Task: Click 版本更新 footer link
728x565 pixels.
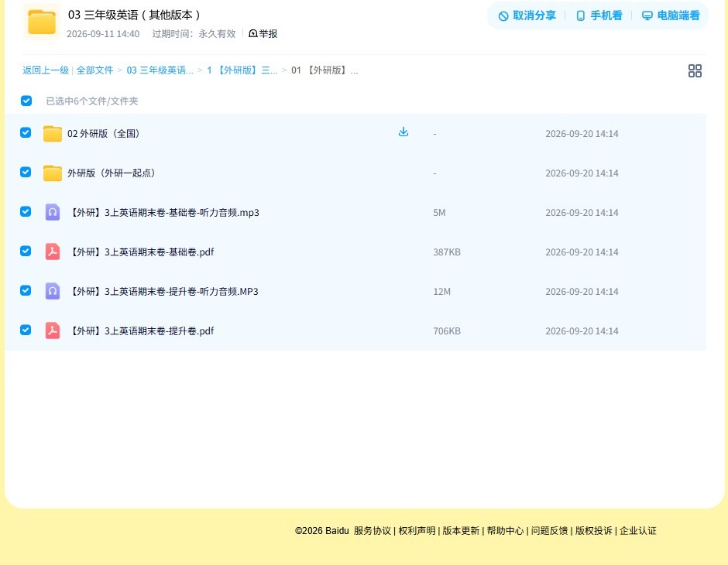Action: 461,531
